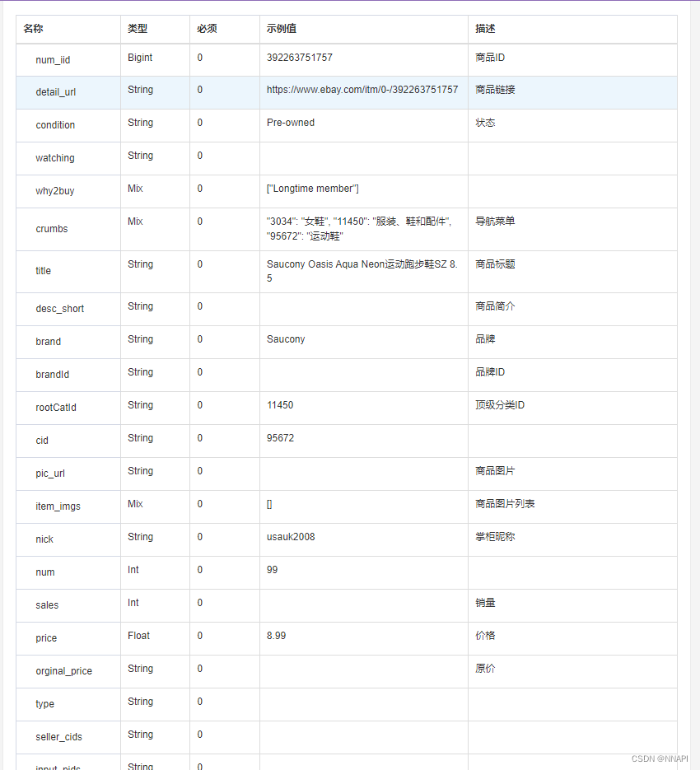The image size is (700, 770).
Task: Click the price field name
Action: 46,637
